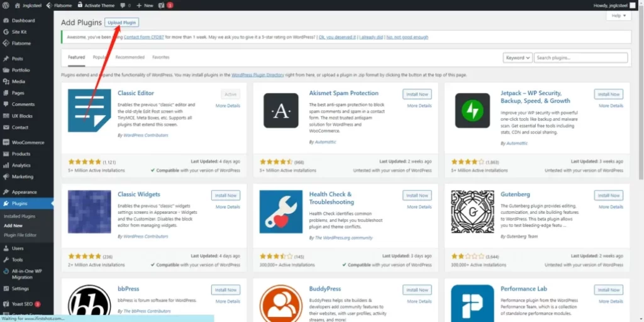The height and width of the screenshot is (322, 644).
Task: View More Details for Classic Editor
Action: tap(228, 106)
